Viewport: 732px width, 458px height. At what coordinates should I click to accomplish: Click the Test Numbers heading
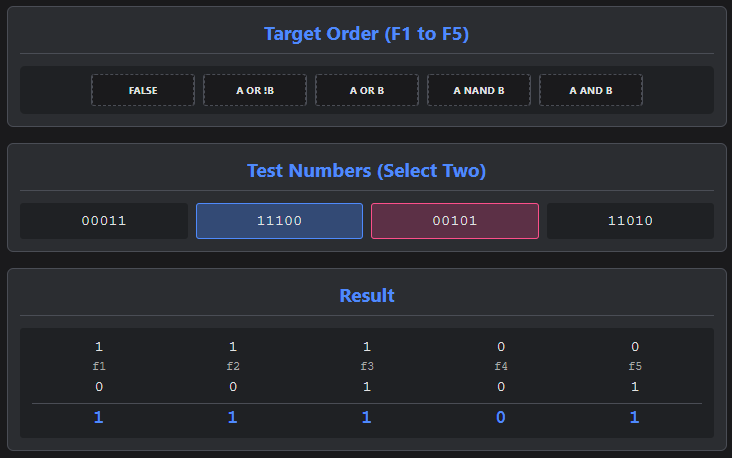[366, 171]
